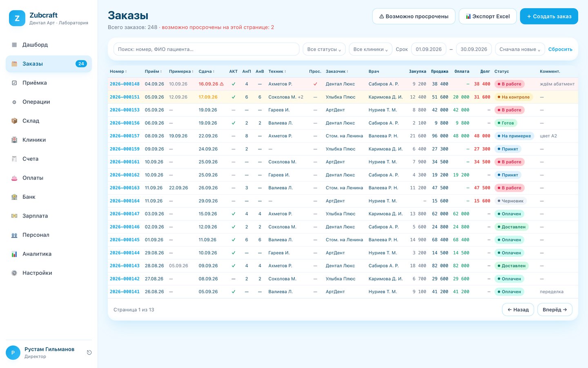Open the Дашборд menu item
Viewport: 588px width, 368px height.
tap(49, 45)
